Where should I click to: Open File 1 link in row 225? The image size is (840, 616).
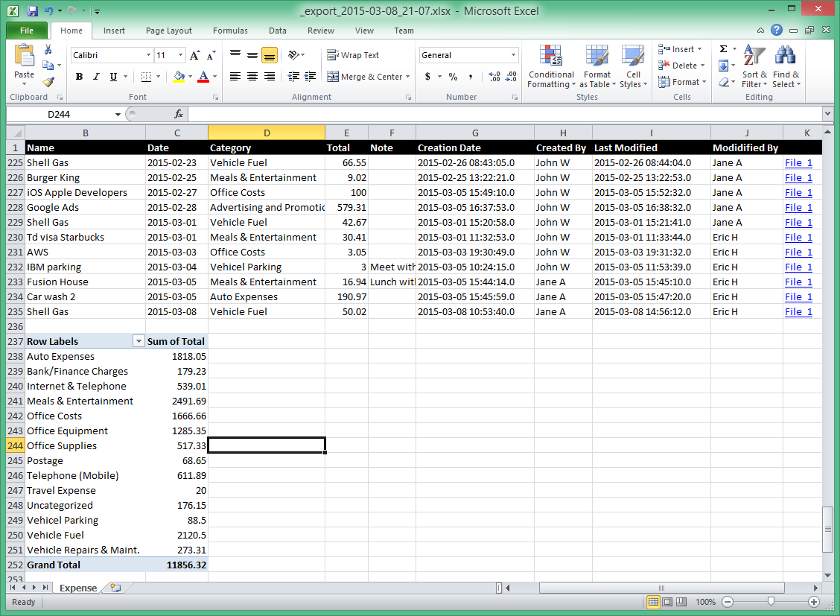click(x=799, y=163)
